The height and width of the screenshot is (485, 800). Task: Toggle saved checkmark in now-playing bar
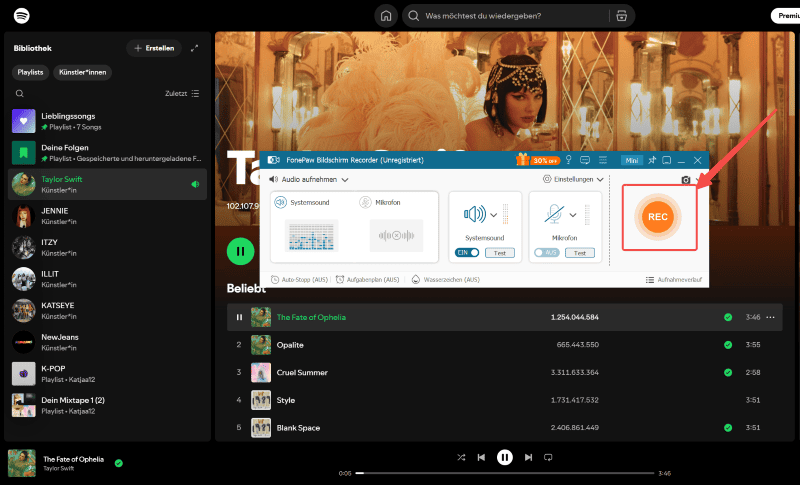click(x=119, y=463)
